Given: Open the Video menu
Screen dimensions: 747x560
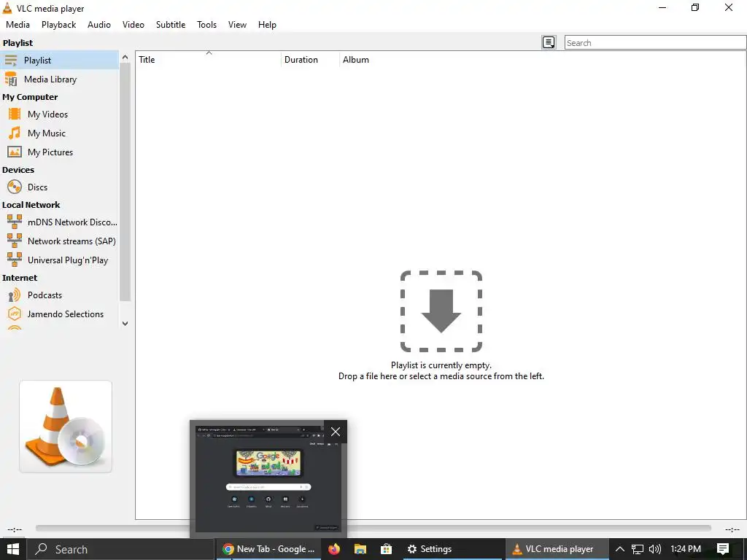Looking at the screenshot, I should [x=133, y=25].
